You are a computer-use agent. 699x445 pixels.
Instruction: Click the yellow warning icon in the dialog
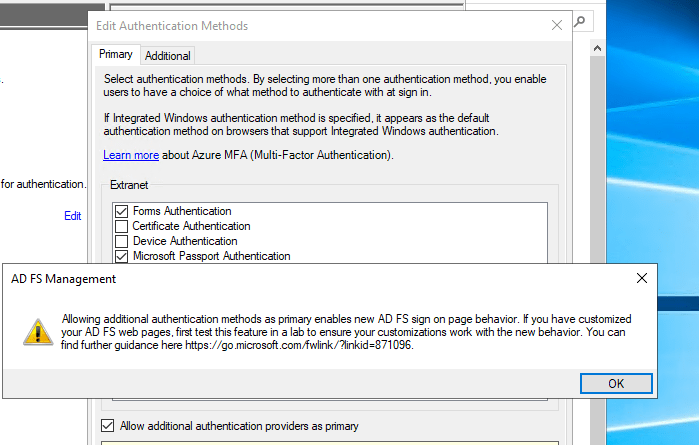click(x=38, y=332)
